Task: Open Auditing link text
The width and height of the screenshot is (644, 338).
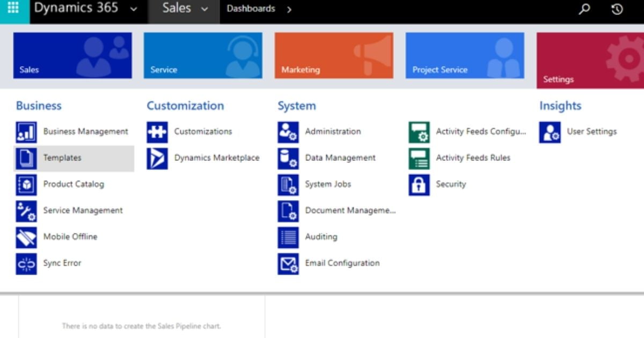Action: pyautogui.click(x=321, y=237)
